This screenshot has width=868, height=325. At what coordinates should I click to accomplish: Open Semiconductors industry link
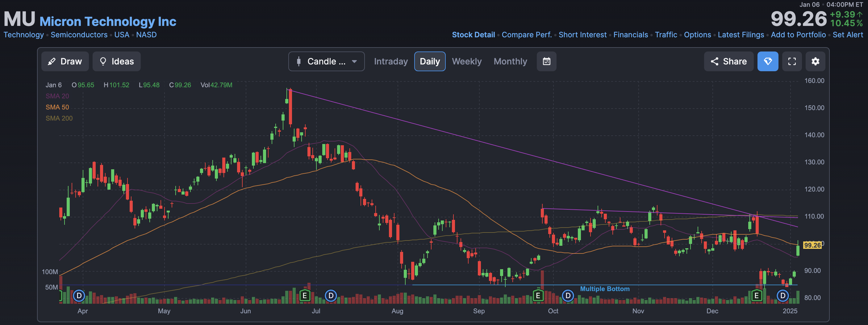79,35
